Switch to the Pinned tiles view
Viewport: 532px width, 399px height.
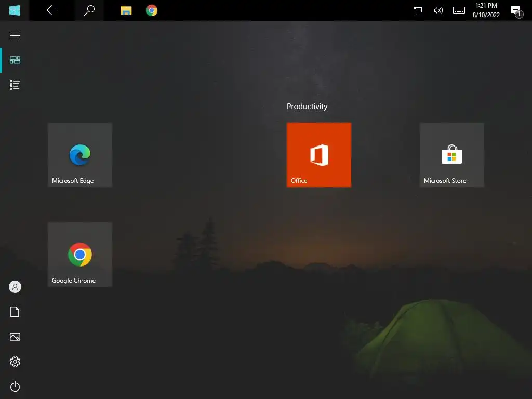(x=15, y=60)
